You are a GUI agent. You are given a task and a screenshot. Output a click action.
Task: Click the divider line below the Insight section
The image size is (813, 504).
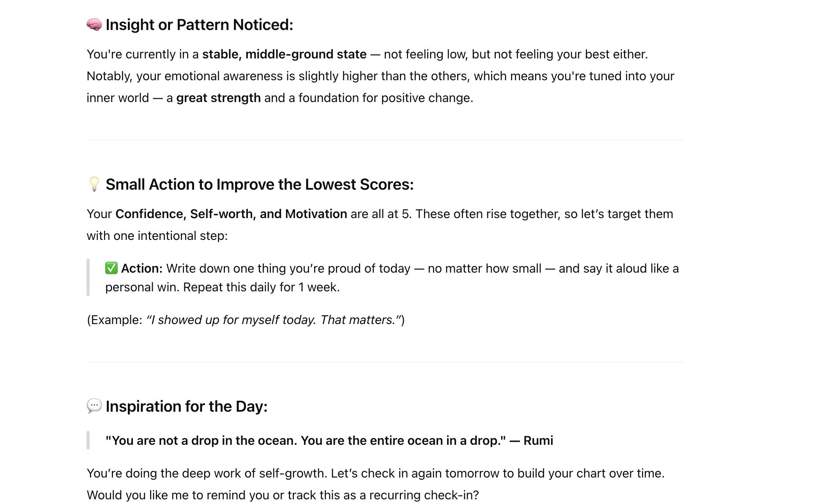click(385, 140)
